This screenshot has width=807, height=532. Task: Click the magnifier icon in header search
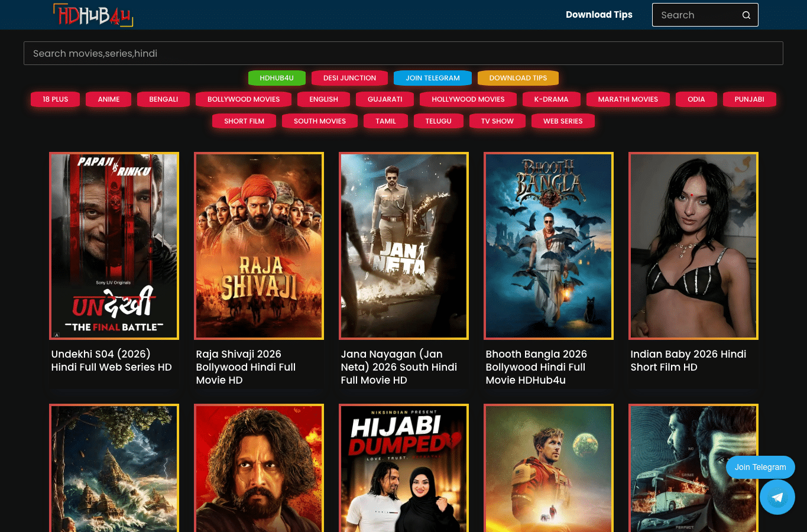click(746, 15)
